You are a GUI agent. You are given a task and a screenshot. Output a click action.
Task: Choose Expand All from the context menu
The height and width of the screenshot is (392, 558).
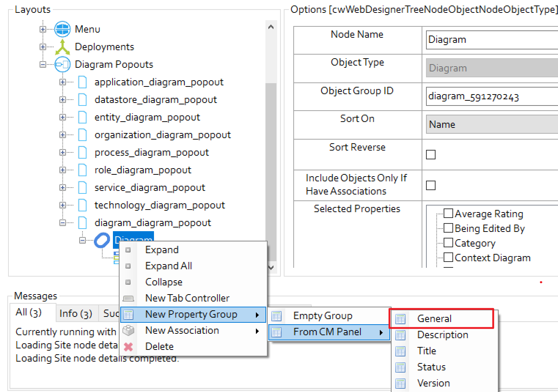(x=194, y=266)
